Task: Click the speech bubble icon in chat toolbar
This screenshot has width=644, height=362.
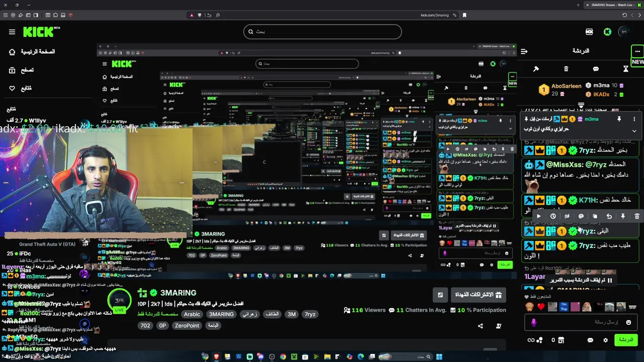Action: (x=596, y=69)
